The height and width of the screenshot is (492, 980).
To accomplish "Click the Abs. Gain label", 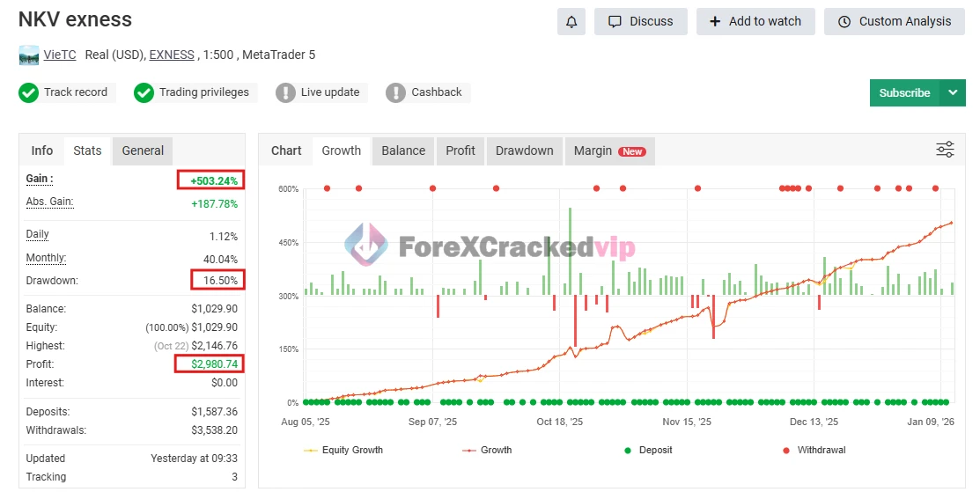I will (x=49, y=202).
